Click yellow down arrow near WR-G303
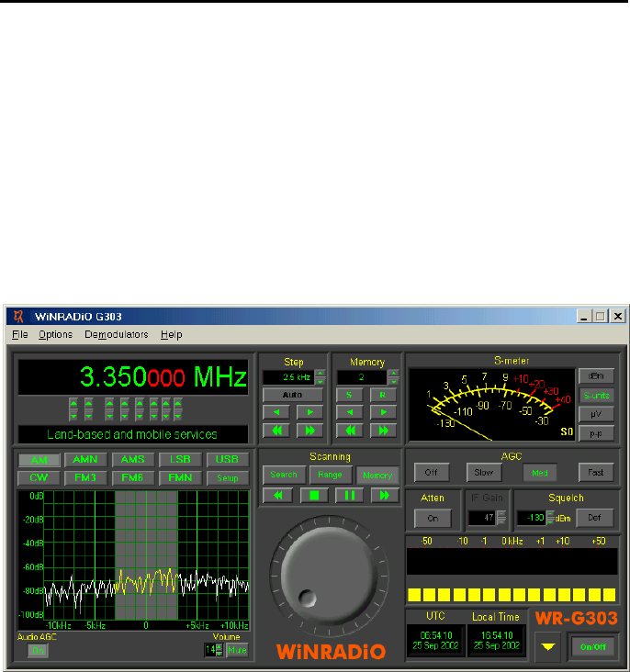The width and height of the screenshot is (630, 672). (x=548, y=646)
